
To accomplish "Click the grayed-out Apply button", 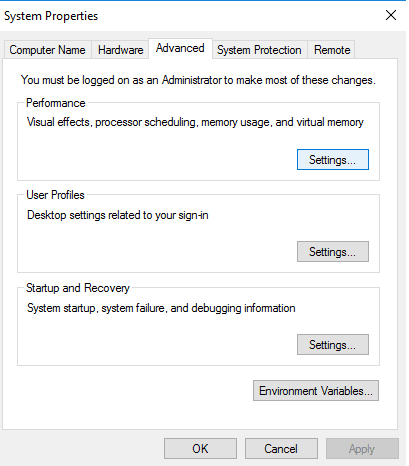I will [362, 449].
